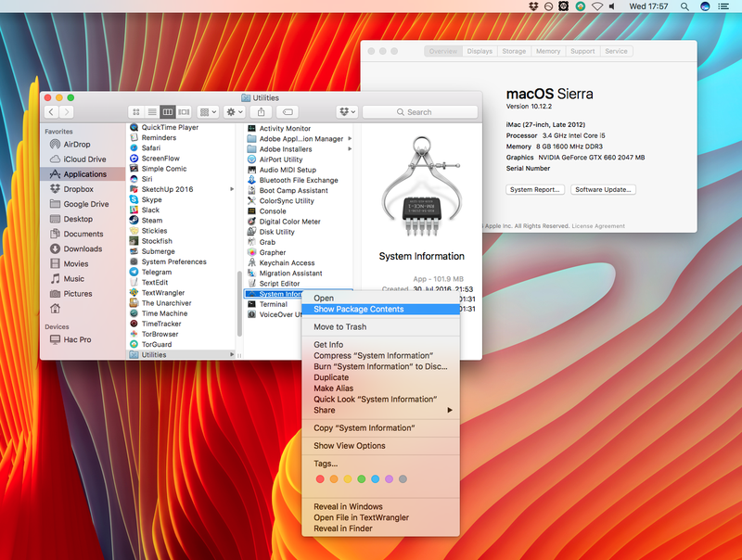Switch Finder to Cover Flow view

tap(184, 112)
